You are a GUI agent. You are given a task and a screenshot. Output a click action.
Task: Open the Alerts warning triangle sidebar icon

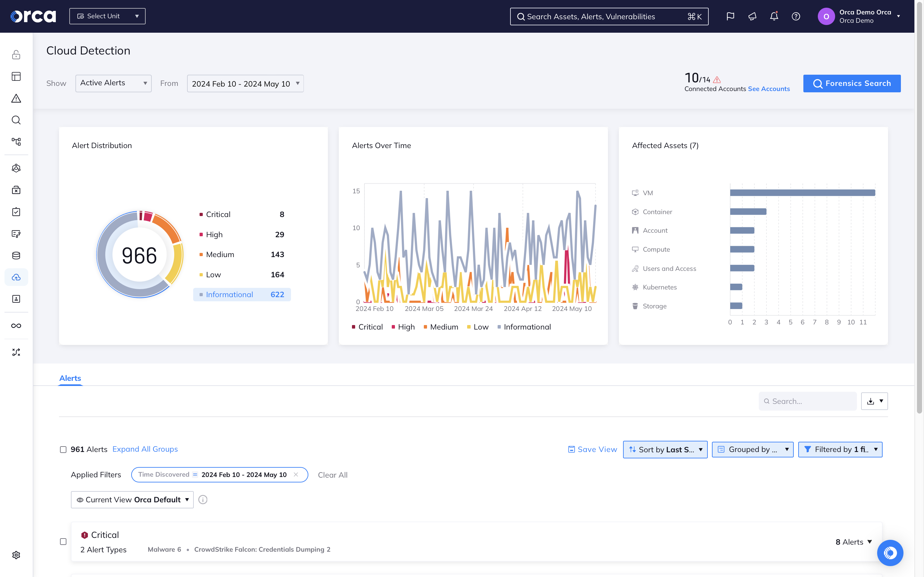[16, 98]
